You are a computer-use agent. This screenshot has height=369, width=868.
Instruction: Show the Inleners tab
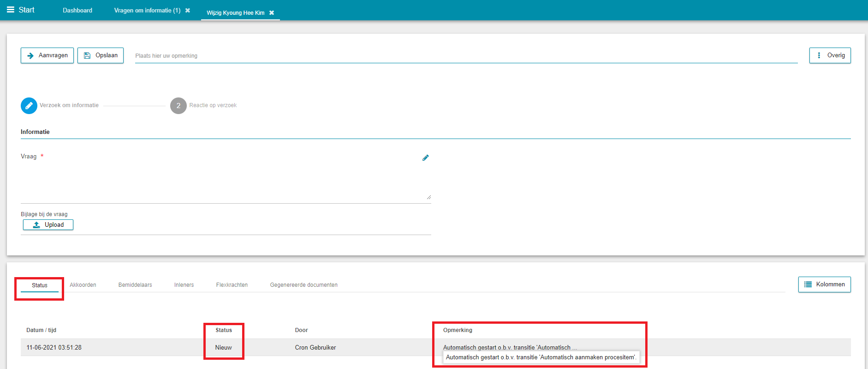pyautogui.click(x=184, y=285)
